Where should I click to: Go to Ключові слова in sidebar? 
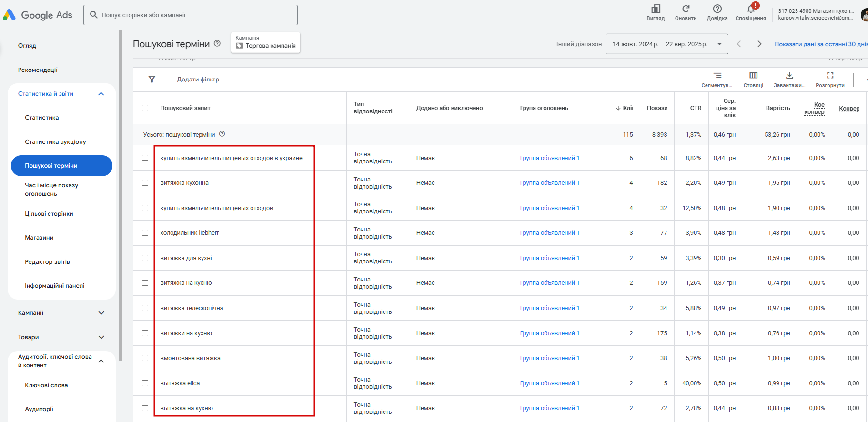point(46,385)
